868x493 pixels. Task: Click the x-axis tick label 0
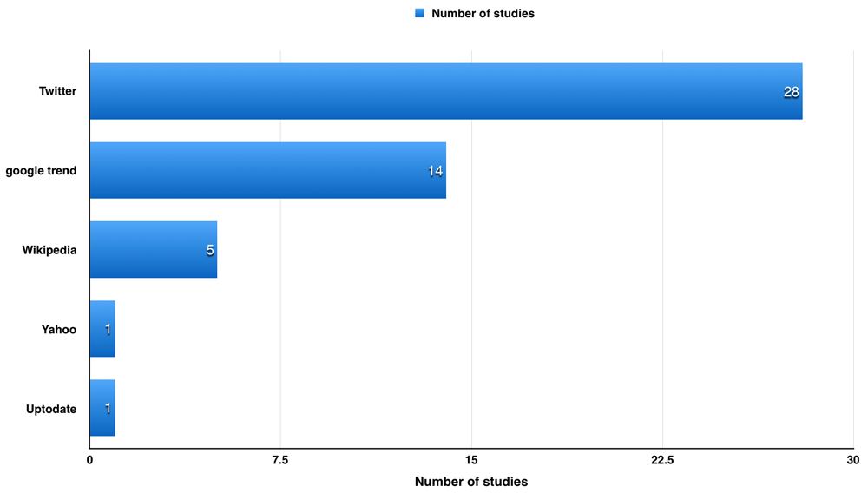(89, 460)
